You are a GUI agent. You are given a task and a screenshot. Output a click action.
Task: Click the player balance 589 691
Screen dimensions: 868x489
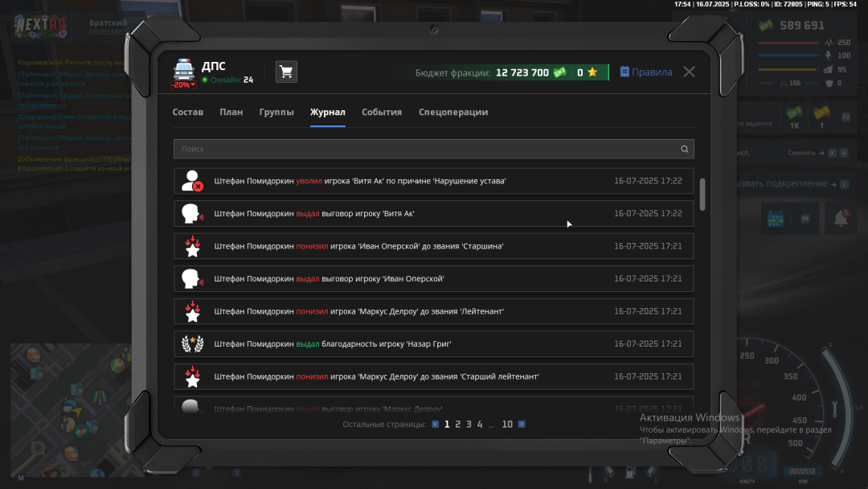(802, 26)
